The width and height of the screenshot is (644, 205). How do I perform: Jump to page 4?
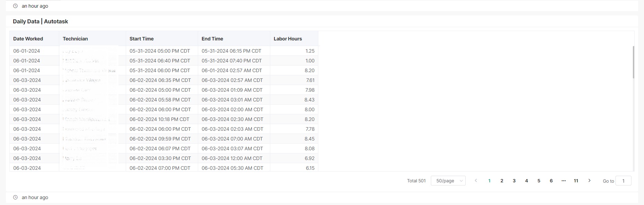(526, 181)
